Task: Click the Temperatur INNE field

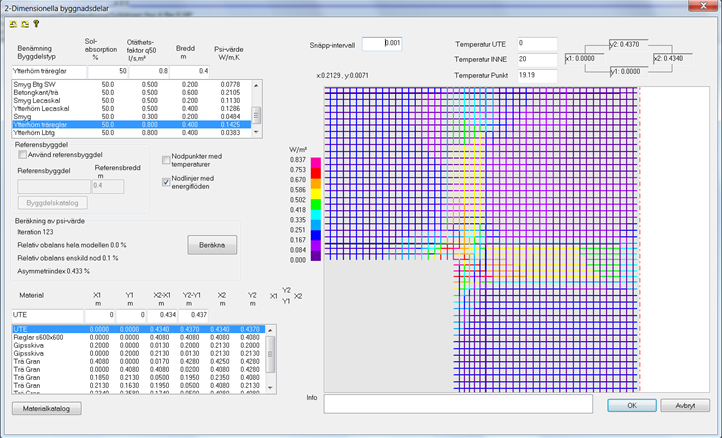Action: (x=537, y=59)
